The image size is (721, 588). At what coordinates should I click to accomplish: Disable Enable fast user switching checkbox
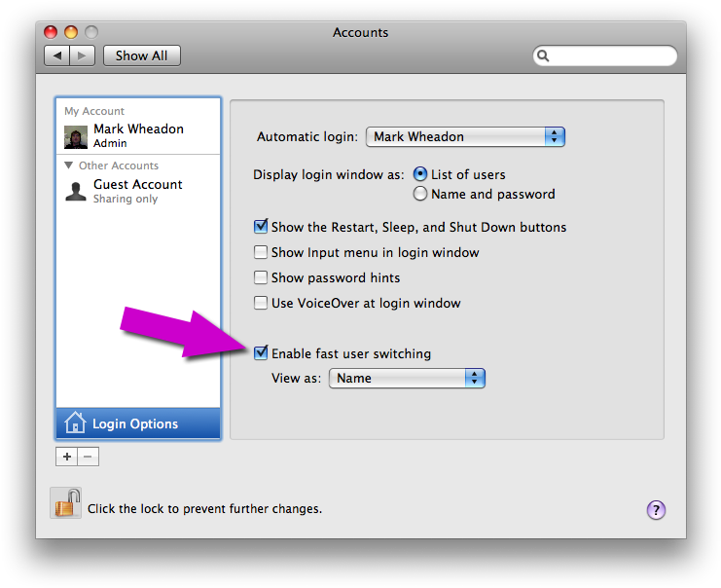(x=261, y=352)
